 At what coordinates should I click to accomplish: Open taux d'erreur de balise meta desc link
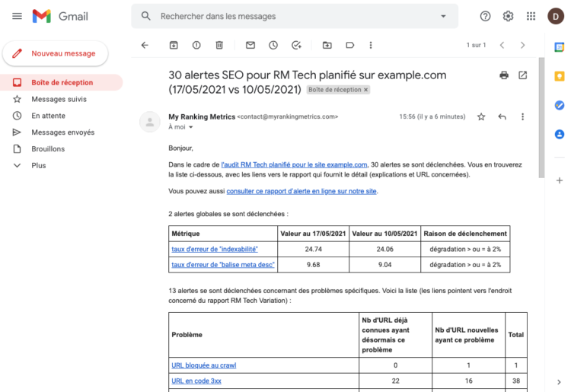click(x=223, y=265)
